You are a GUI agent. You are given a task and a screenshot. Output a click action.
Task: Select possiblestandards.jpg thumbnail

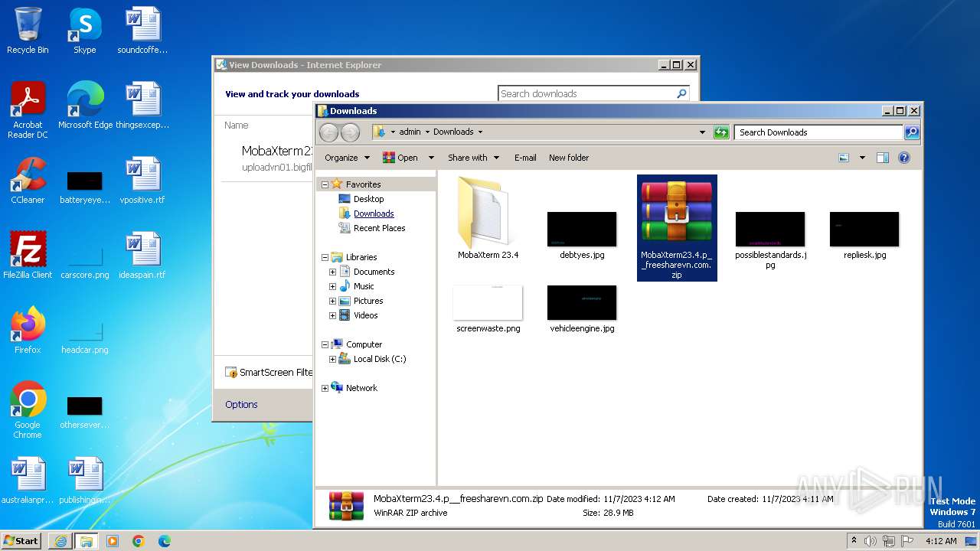point(770,240)
